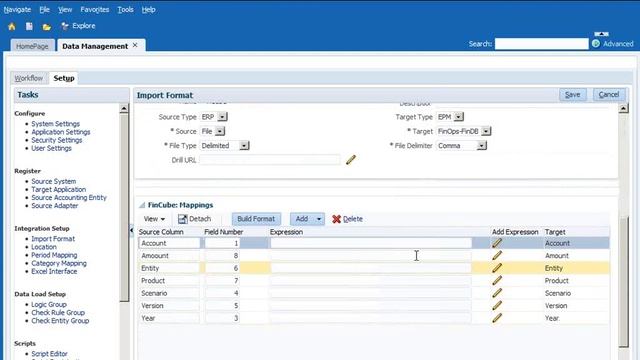Open Location link
640x360 pixels.
click(44, 247)
